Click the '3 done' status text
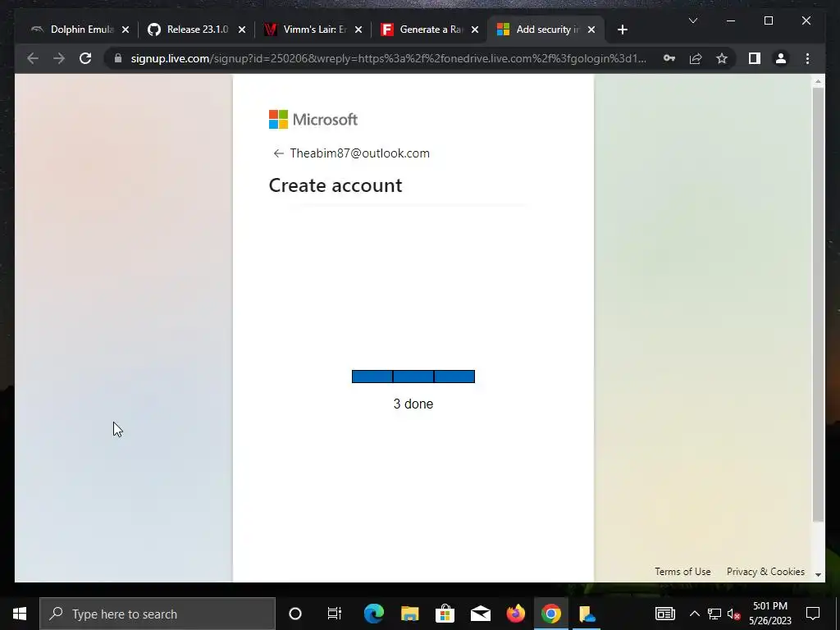 coord(413,404)
